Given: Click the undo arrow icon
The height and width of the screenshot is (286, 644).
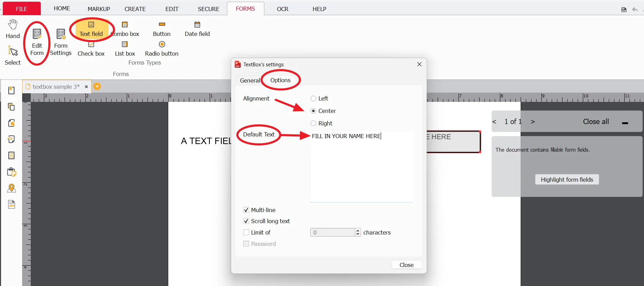Looking at the screenshot, I should pos(635,9).
